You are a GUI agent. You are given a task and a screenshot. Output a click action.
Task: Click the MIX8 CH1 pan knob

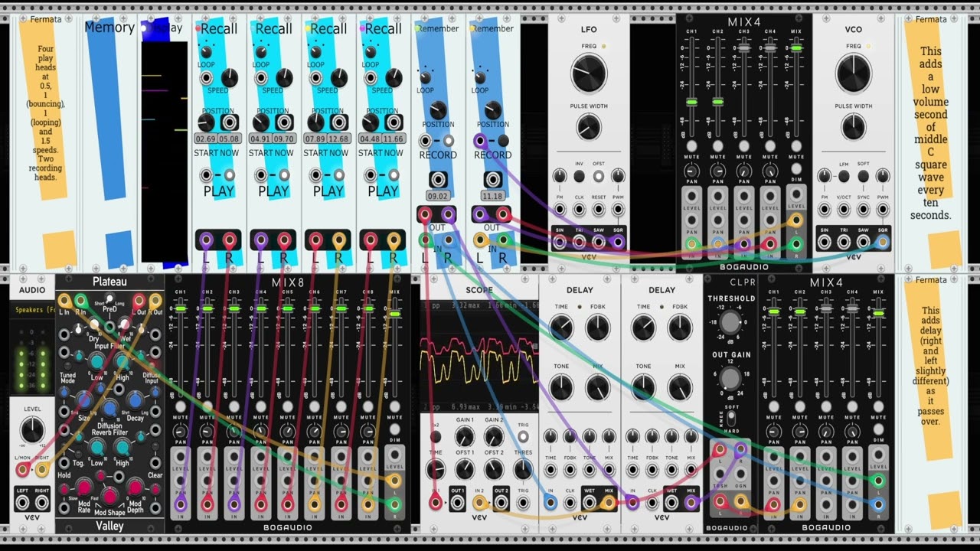[x=181, y=432]
